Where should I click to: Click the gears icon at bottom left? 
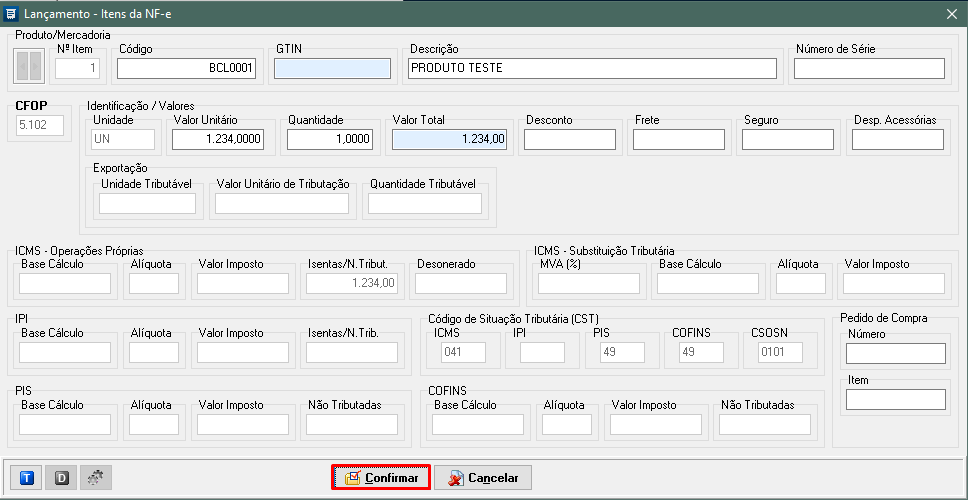(x=95, y=478)
